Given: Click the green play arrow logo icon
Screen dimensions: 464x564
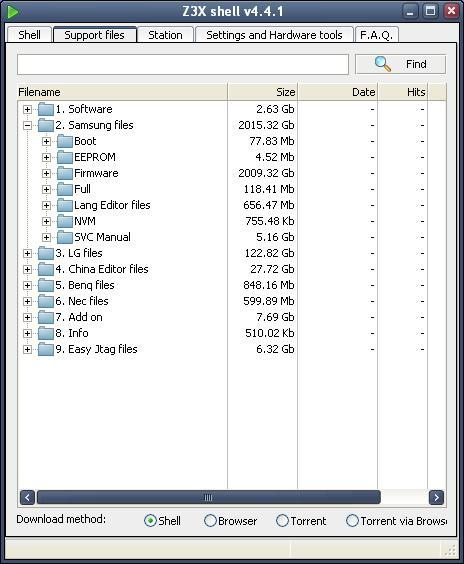Looking at the screenshot, I should (x=13, y=12).
